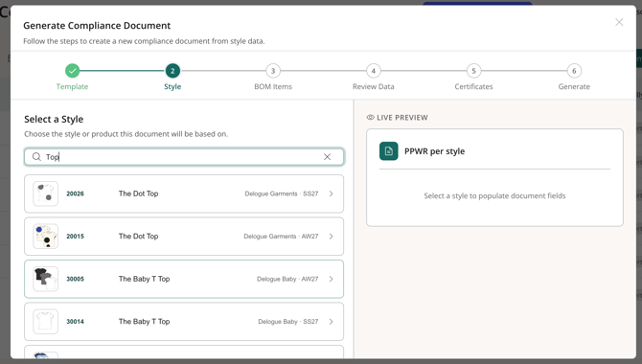The image size is (642, 364).
Task: Click thumbnail of style 20015
Action: pyautogui.click(x=45, y=237)
